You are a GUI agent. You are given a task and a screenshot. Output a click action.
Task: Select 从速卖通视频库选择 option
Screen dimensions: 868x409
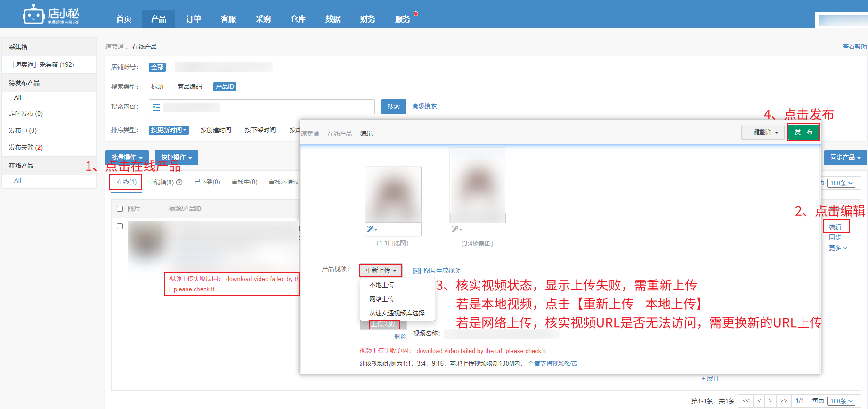point(397,313)
